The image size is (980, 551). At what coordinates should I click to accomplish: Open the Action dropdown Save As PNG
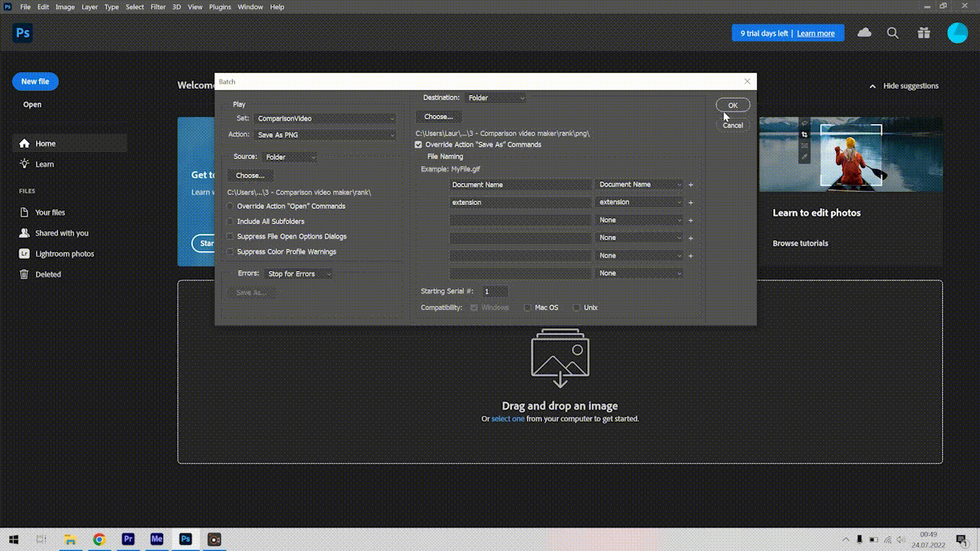point(325,135)
